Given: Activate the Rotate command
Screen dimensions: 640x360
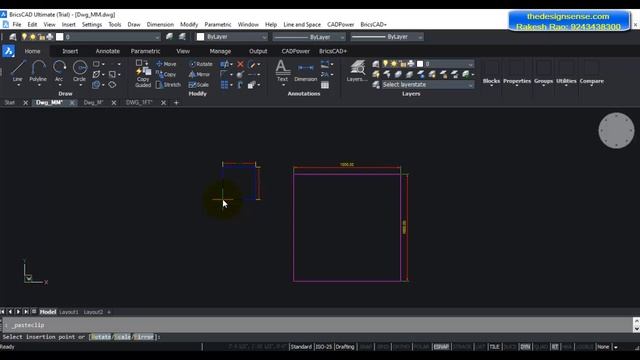Looking at the screenshot, I should click(201, 64).
